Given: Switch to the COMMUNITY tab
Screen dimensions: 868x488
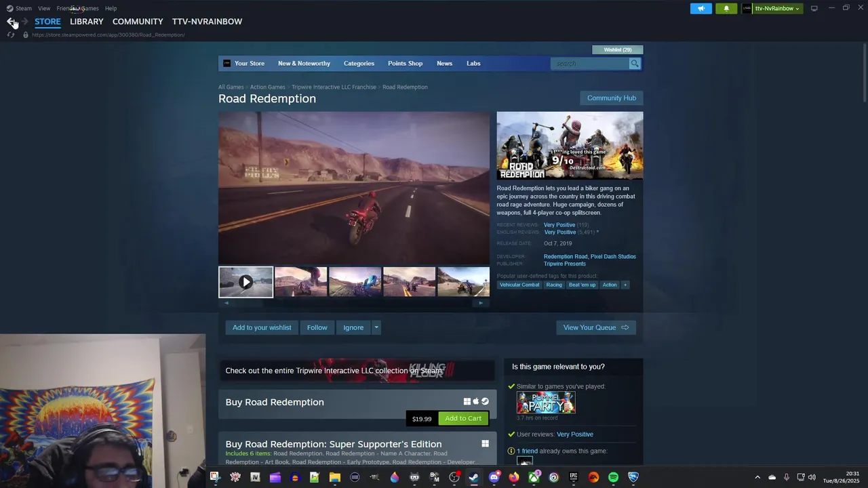Looking at the screenshot, I should tap(138, 22).
